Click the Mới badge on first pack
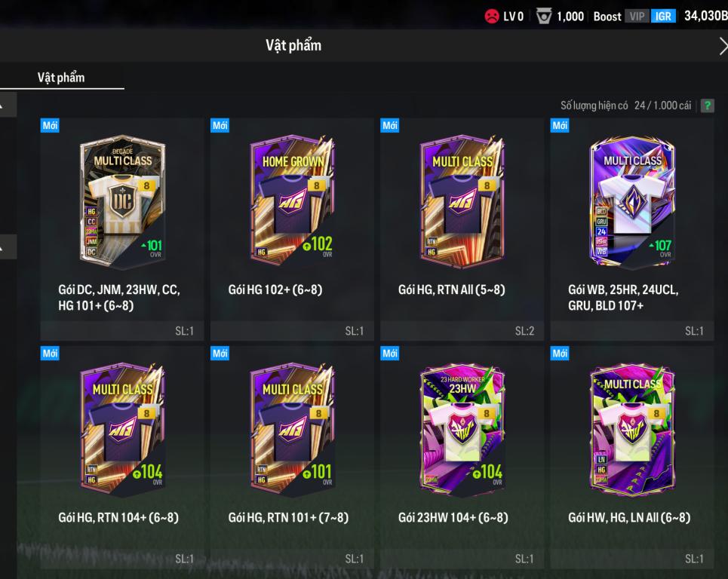This screenshot has height=579, width=728. 50,125
